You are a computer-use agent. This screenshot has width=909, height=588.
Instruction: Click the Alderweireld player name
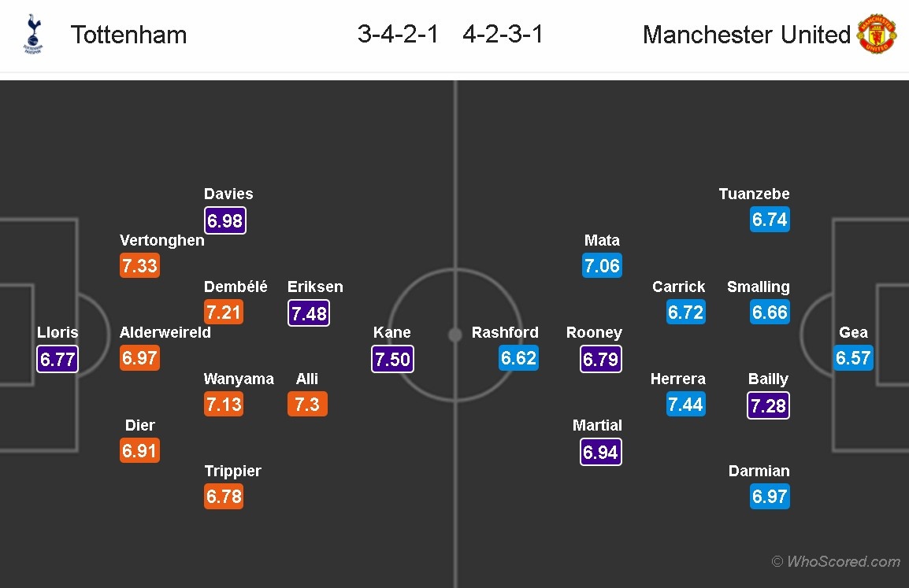[165, 332]
